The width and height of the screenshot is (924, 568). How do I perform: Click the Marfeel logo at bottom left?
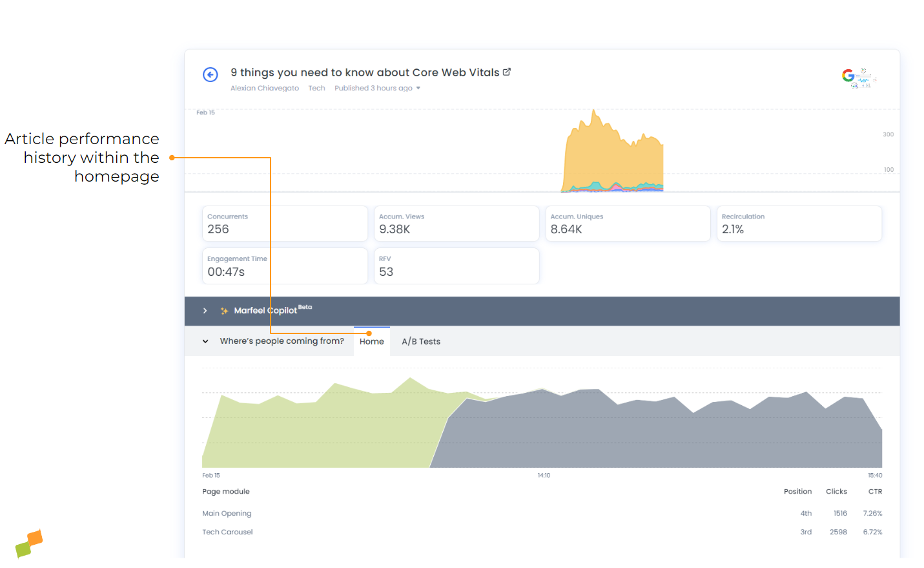click(x=28, y=543)
